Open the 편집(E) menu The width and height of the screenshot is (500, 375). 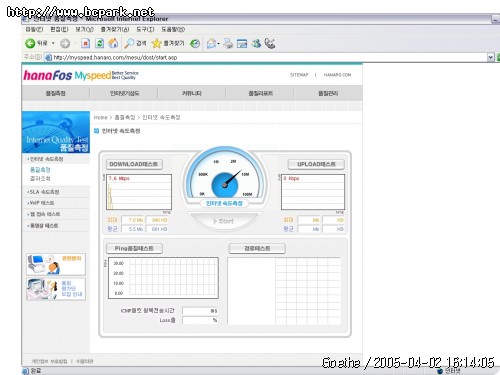(x=59, y=29)
